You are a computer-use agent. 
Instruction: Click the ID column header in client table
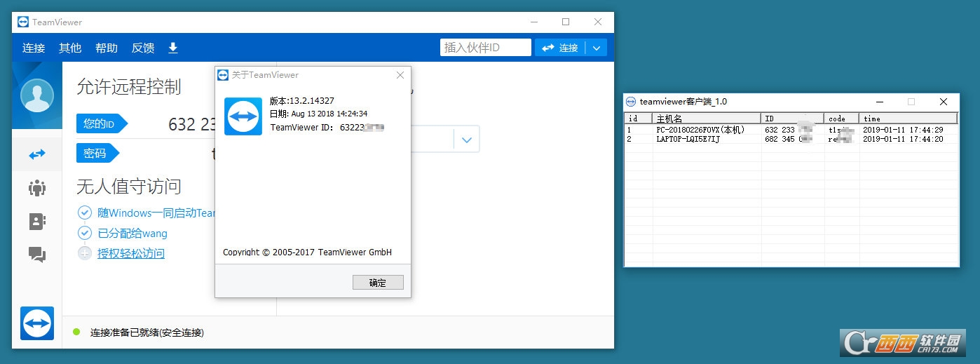coord(793,119)
